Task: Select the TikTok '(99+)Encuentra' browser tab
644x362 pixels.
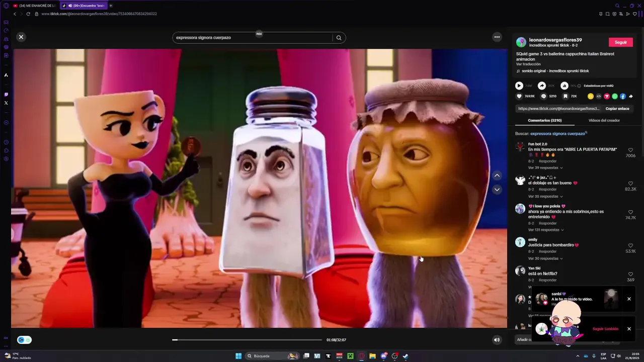Action: tap(83, 6)
